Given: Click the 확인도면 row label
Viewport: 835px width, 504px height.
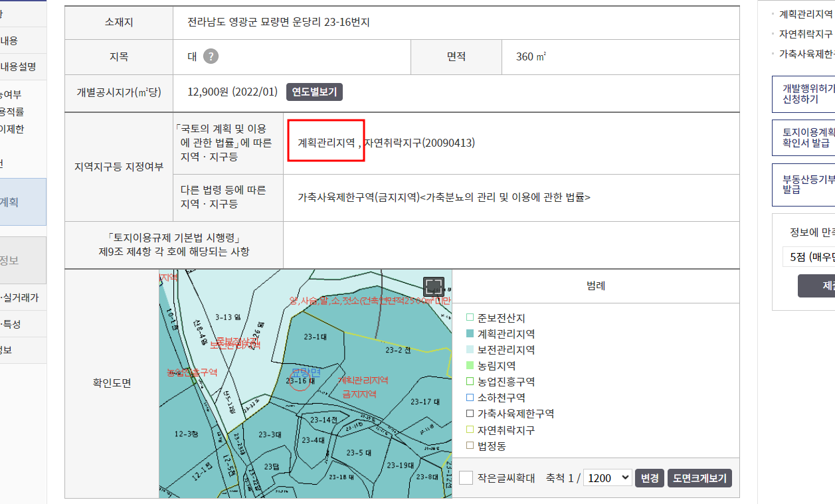Looking at the screenshot, I should [x=112, y=383].
